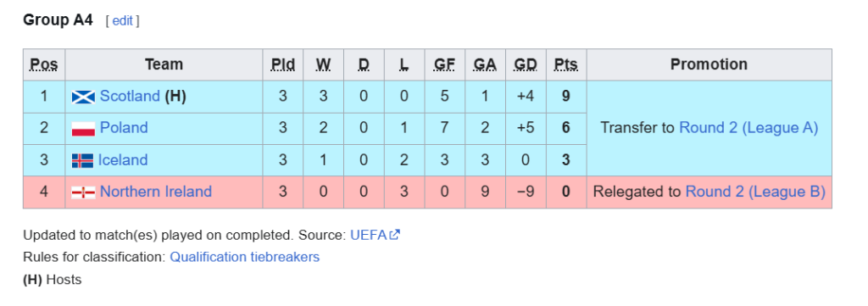
Task: Click the Northern Ireland flag icon
Action: click(83, 192)
